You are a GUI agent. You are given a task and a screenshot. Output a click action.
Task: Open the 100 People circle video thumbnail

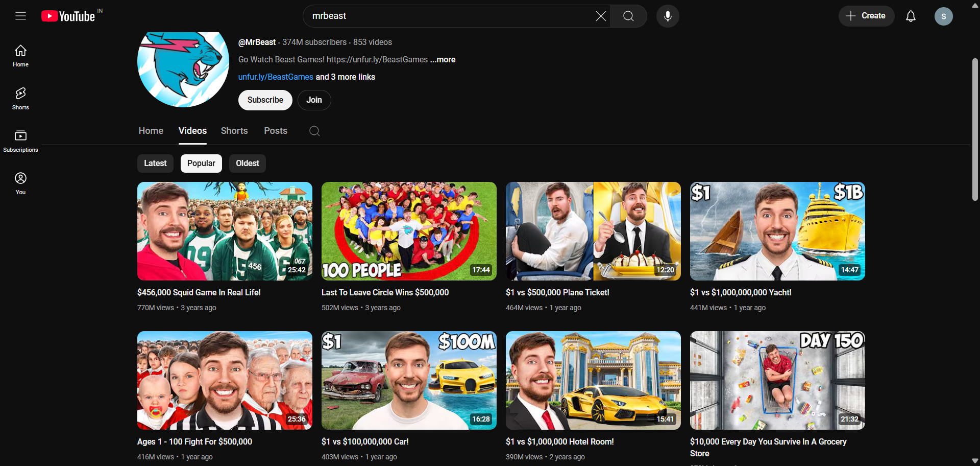(x=409, y=231)
